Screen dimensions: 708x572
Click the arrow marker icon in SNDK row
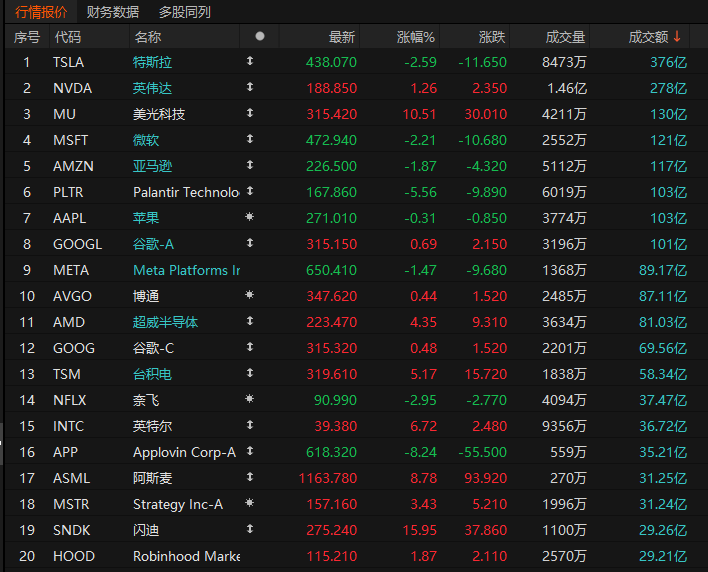[250, 529]
